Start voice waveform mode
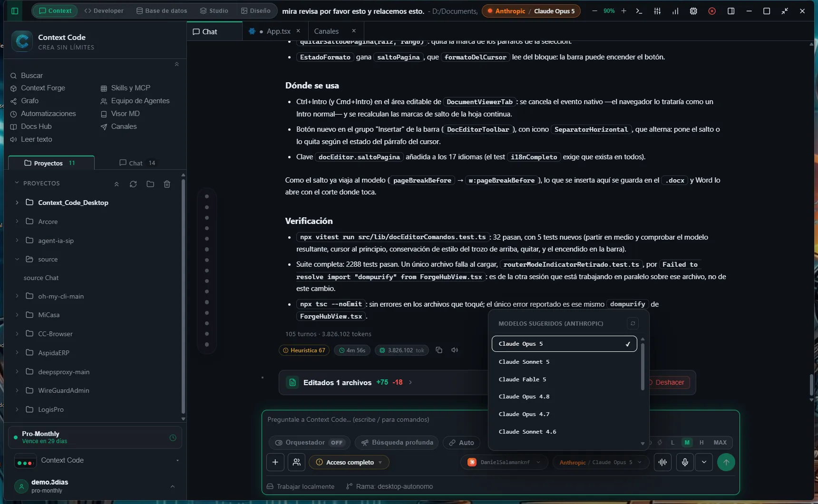 tap(662, 462)
